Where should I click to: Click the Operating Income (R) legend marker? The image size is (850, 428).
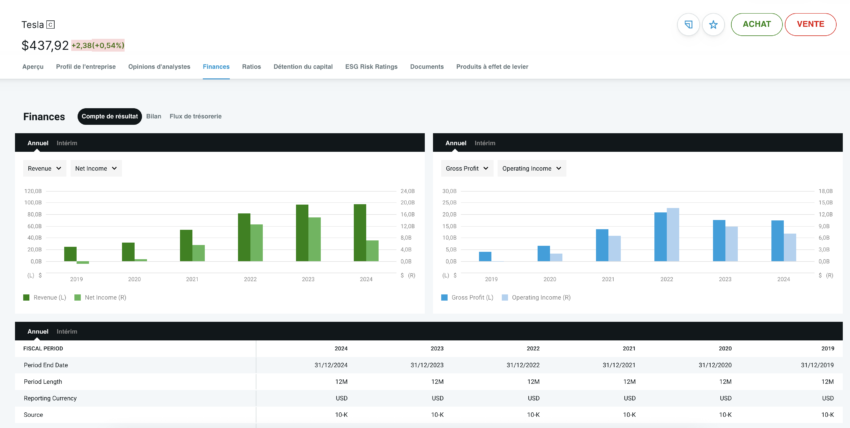click(505, 297)
